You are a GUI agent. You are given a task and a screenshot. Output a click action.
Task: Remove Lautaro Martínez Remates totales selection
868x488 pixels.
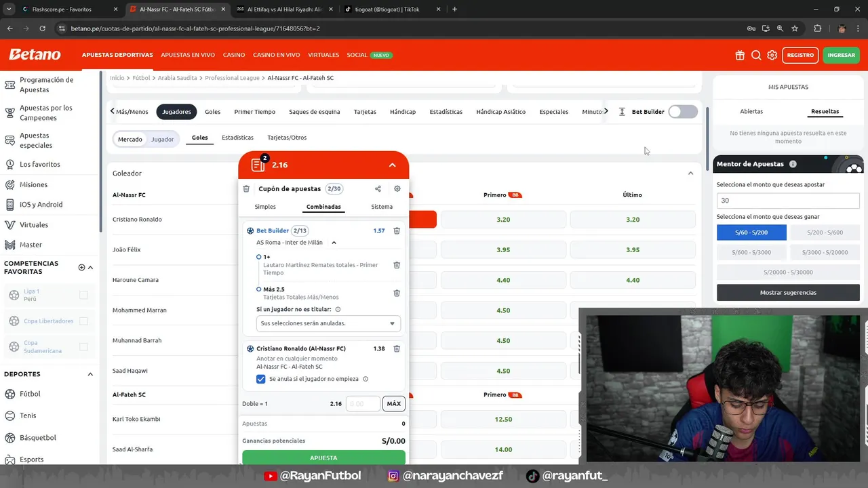point(397,265)
